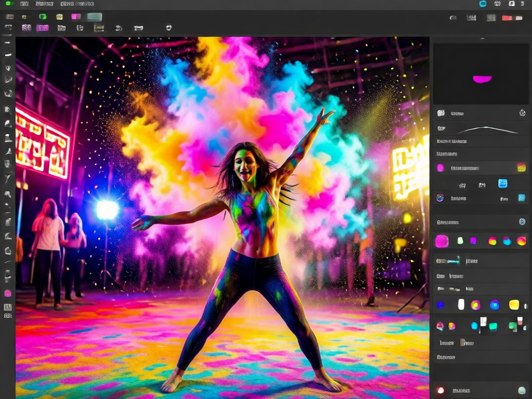Screen dimensions: 532x399
Task: Click the cyan circle in the bottom icon row
Action: [x=474, y=326]
